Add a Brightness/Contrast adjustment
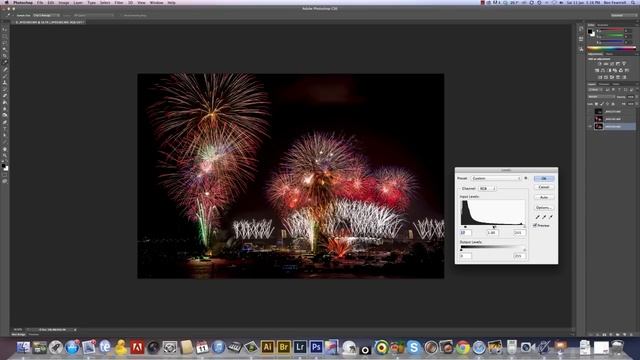Viewport: 640px width, 360px height. [x=599, y=64]
